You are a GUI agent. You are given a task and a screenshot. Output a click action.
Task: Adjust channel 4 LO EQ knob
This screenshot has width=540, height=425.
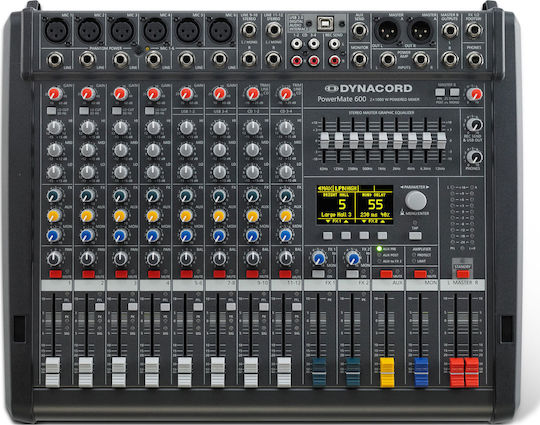coord(153,172)
